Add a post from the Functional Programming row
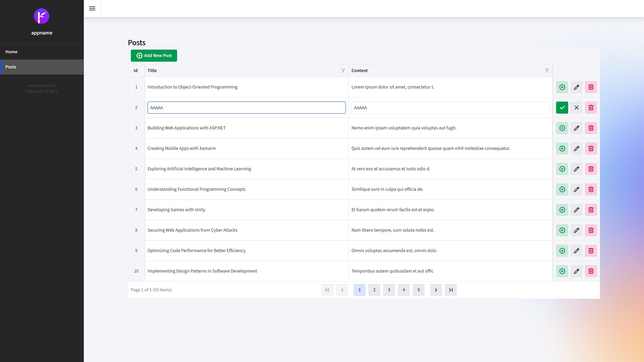The width and height of the screenshot is (644, 362). tap(562, 189)
